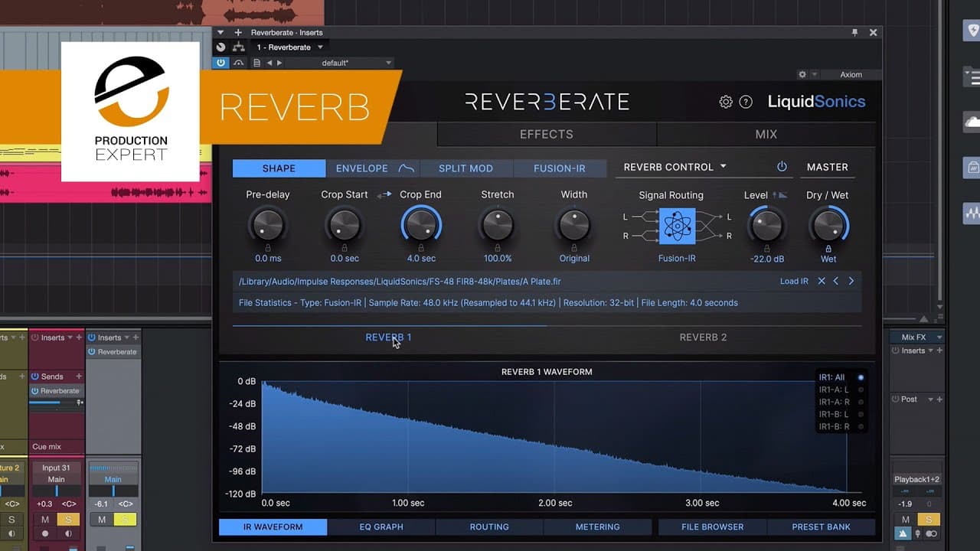The height and width of the screenshot is (551, 980).
Task: Show the ROUTING view
Action: [x=489, y=527]
